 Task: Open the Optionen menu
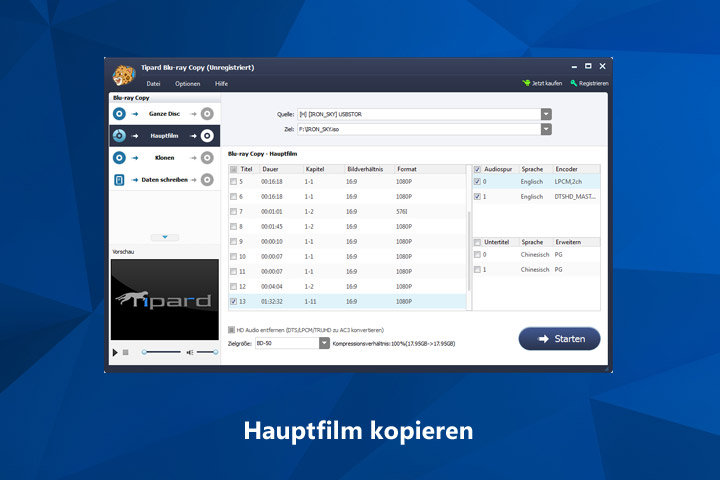187,84
